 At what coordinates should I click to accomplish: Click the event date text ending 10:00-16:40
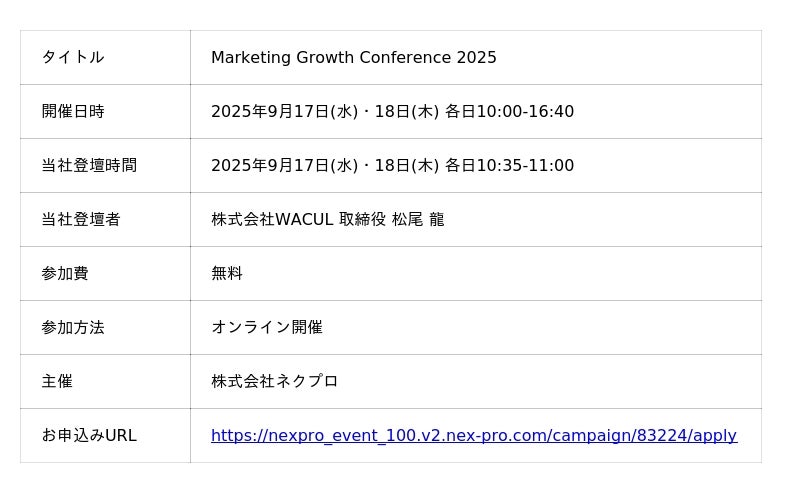point(392,112)
